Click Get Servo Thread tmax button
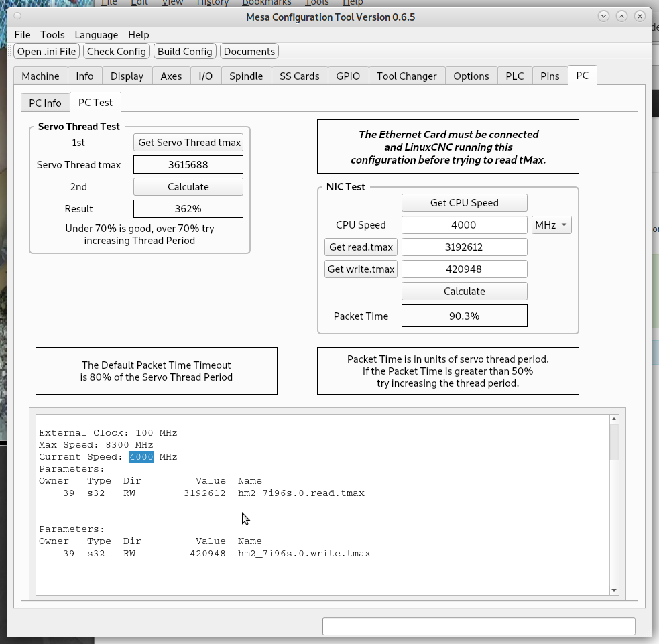The width and height of the screenshot is (659, 644). click(188, 143)
